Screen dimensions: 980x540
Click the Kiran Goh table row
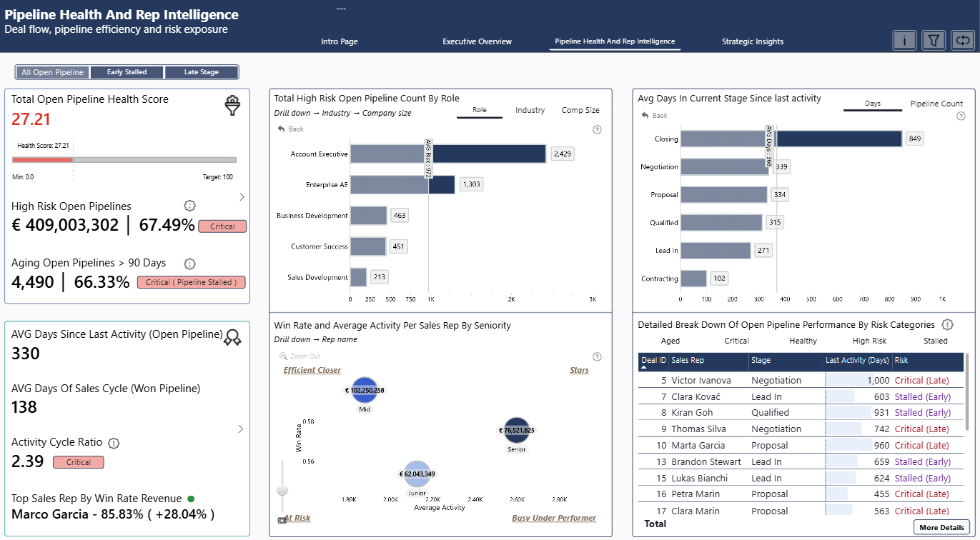[x=801, y=412]
